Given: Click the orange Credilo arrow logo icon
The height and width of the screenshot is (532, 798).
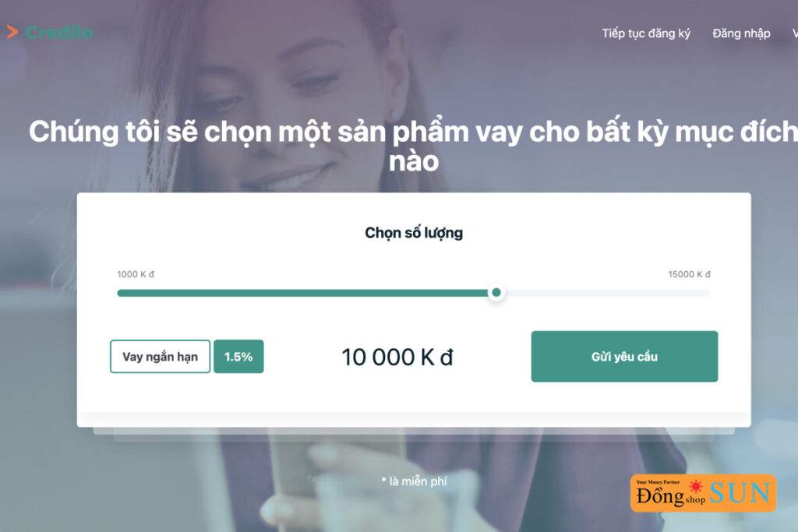Looking at the screenshot, I should click(x=12, y=32).
